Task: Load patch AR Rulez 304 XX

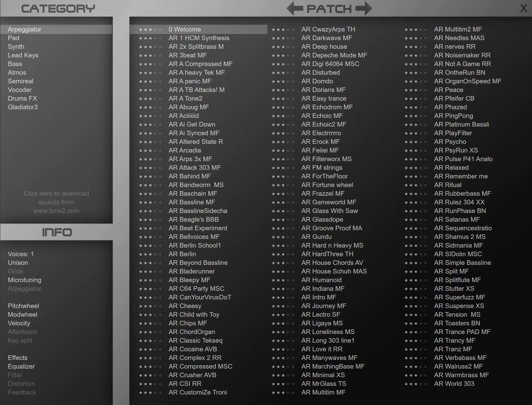Action: point(459,202)
